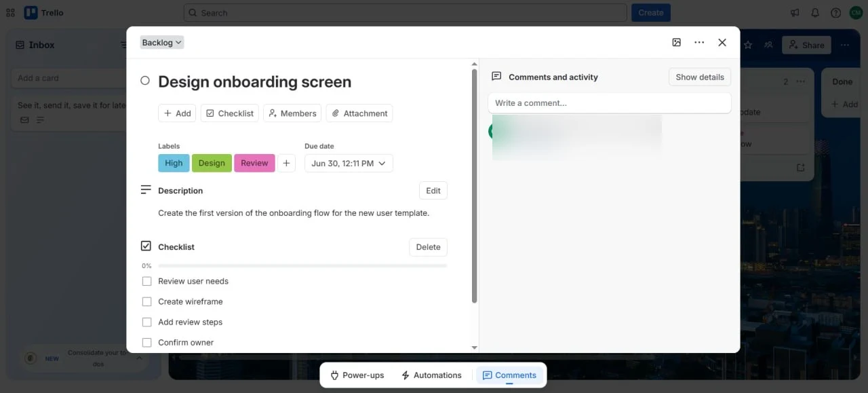Open the app switcher grid icon
The height and width of the screenshot is (393, 868).
(x=10, y=13)
